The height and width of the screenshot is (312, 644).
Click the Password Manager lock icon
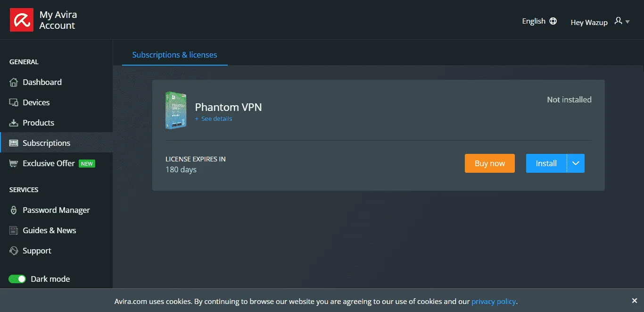point(14,210)
